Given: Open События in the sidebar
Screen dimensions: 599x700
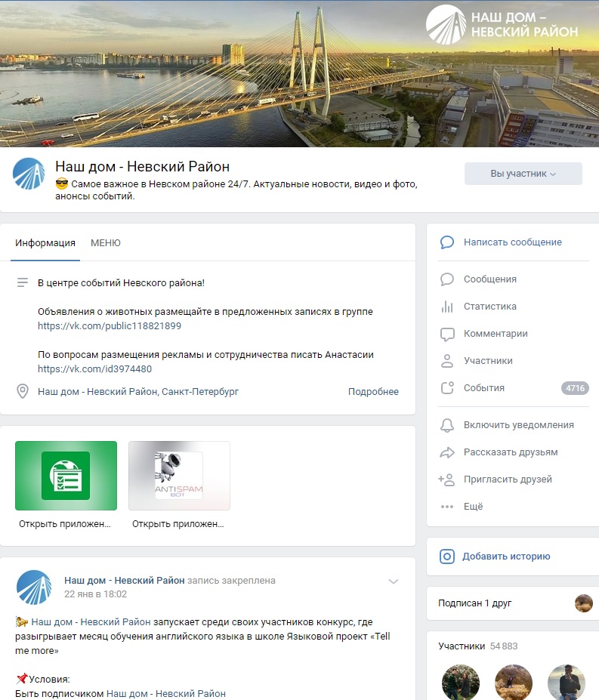Looking at the screenshot, I should click(483, 388).
